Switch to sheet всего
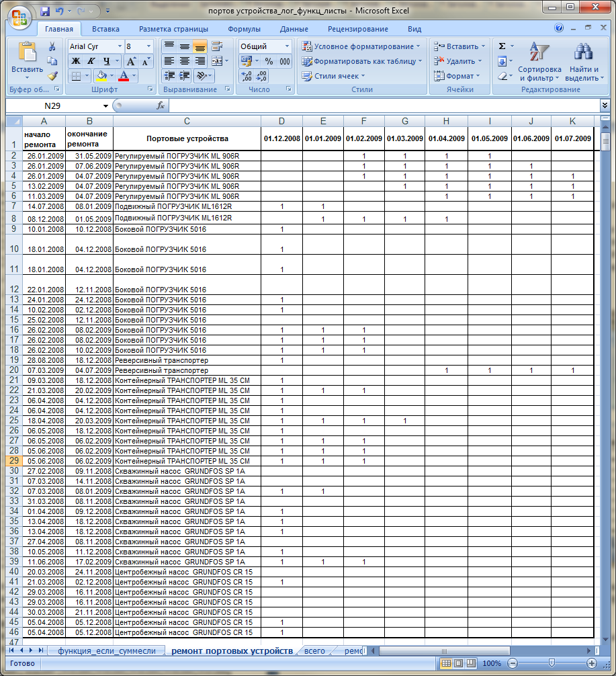 pos(314,651)
